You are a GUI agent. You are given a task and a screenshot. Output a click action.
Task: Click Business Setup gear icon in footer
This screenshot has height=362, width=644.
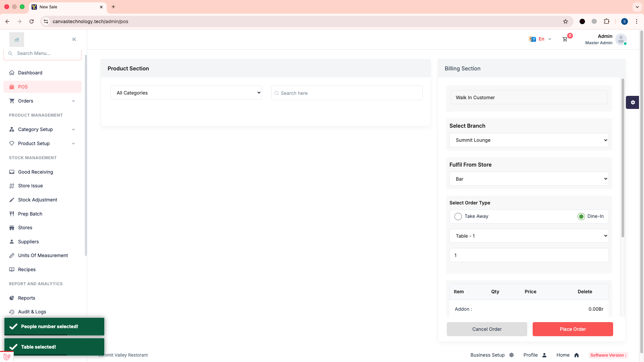click(512, 355)
